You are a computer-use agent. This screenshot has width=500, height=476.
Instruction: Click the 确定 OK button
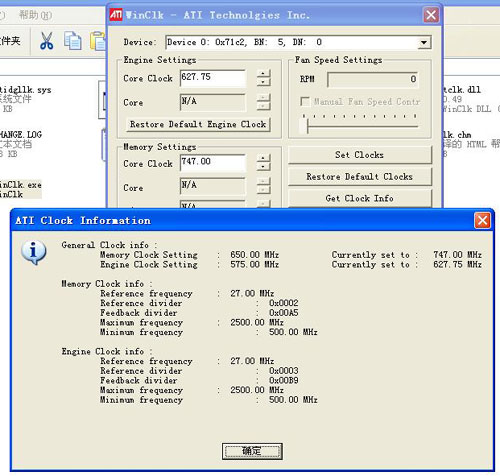pos(252,451)
